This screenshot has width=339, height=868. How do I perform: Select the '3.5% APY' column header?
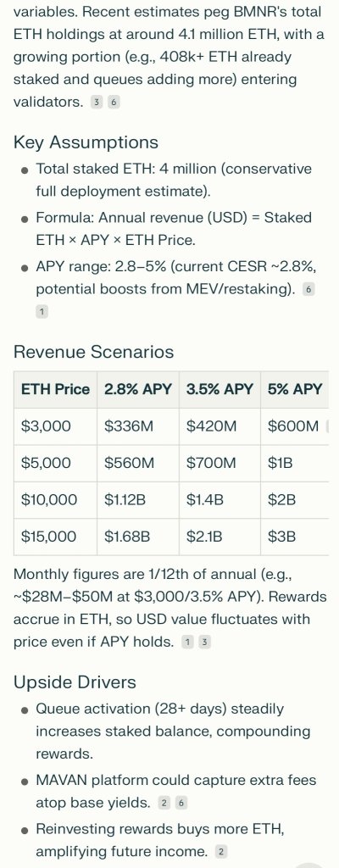point(220,389)
